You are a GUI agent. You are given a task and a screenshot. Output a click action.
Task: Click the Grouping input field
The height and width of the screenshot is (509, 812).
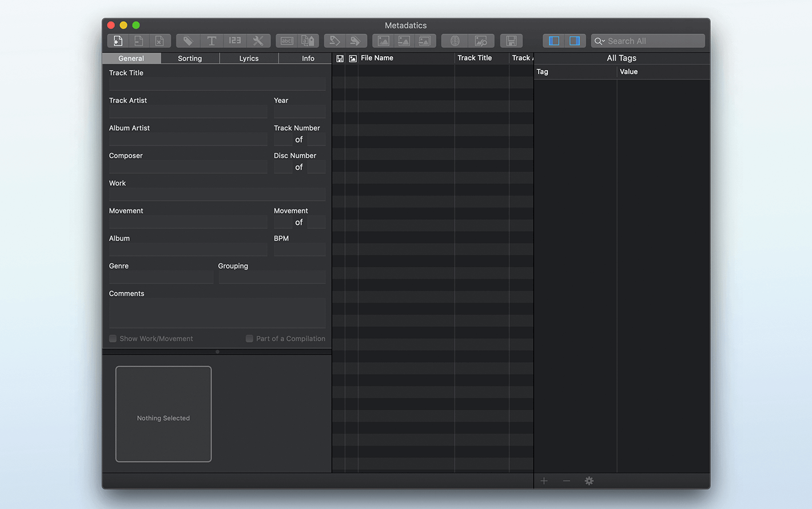pyautogui.click(x=272, y=277)
